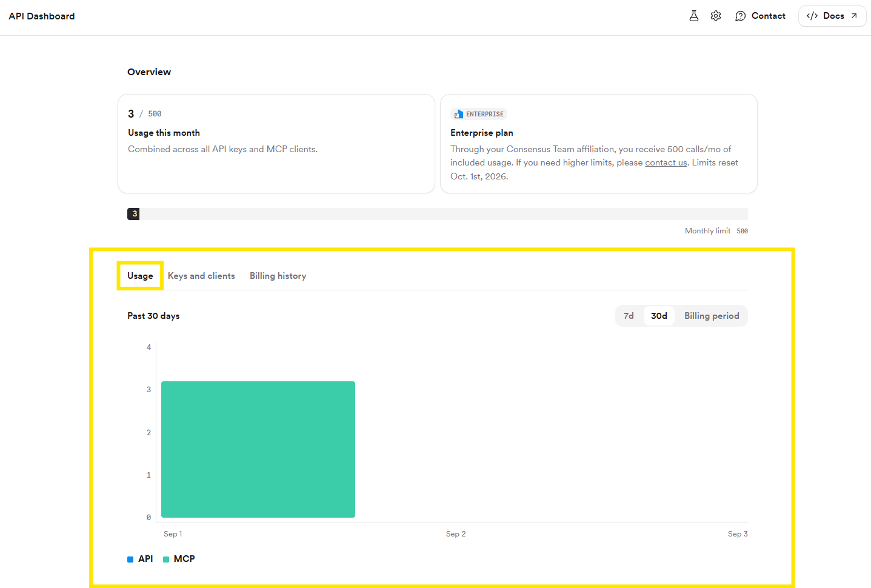Follow the 'contact us' link
The image size is (871, 588).
[x=666, y=162]
